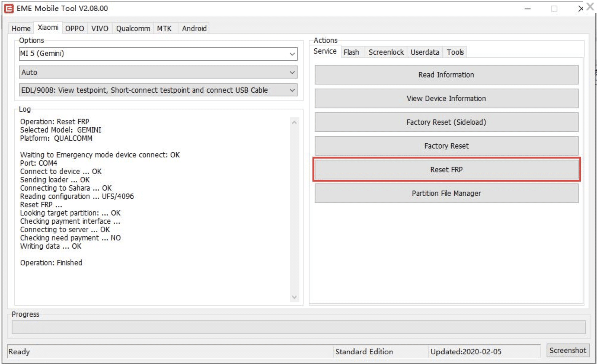Click the EME app logo icon
The height and width of the screenshot is (364, 597).
[9, 9]
